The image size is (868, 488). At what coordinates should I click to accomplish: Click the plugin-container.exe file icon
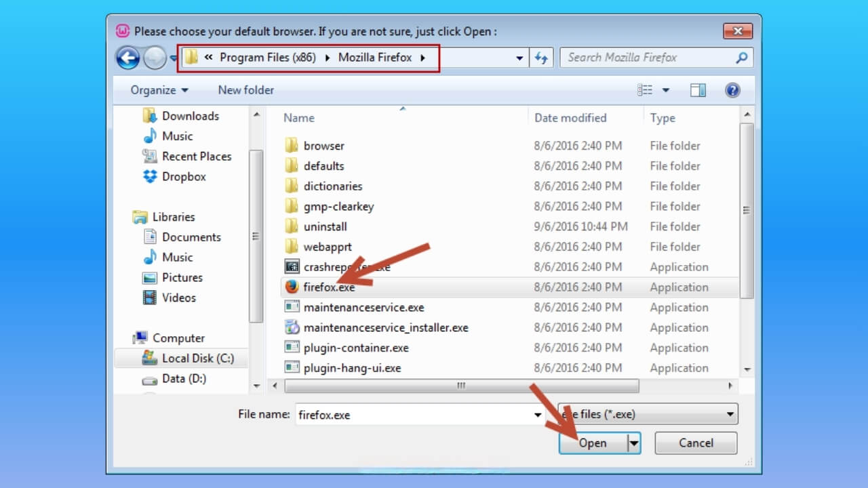click(x=292, y=348)
